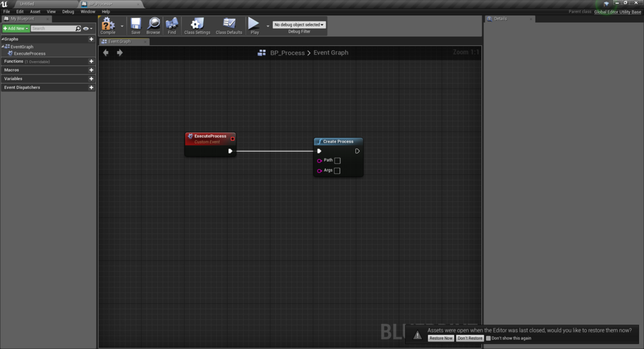This screenshot has width=644, height=349.
Task: Click Restore Now button
Action: [x=441, y=338]
